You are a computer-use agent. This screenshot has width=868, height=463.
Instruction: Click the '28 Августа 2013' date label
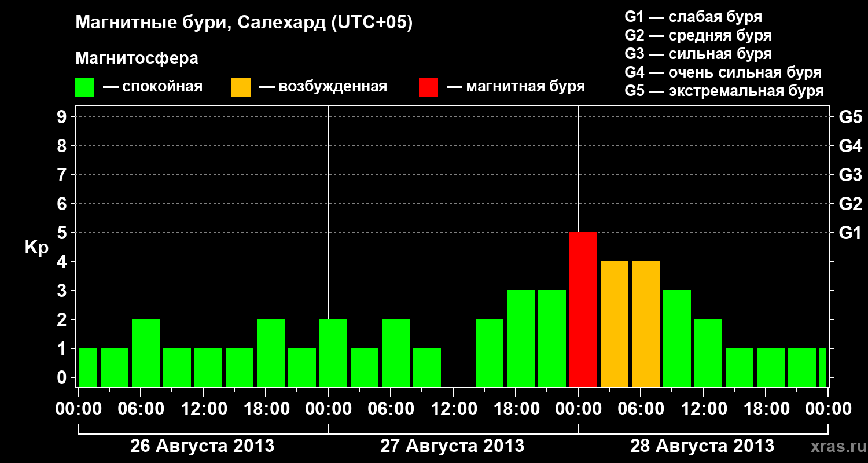pos(703,446)
